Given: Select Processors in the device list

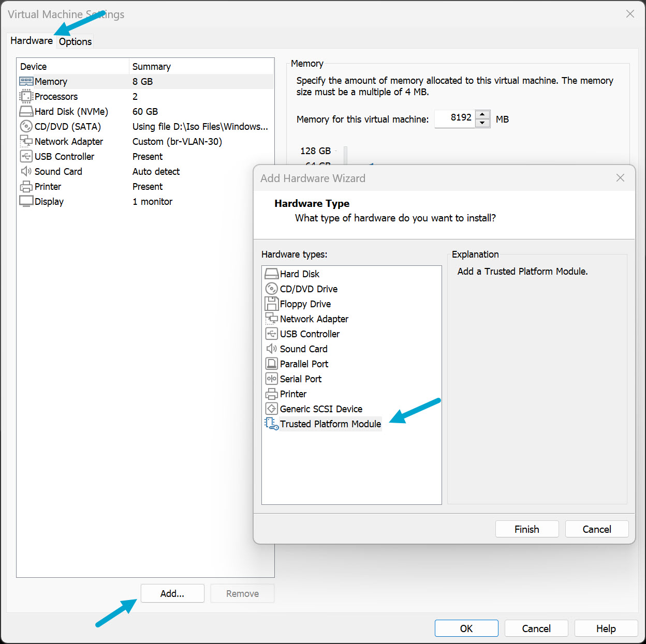Looking at the screenshot, I should pos(56,96).
